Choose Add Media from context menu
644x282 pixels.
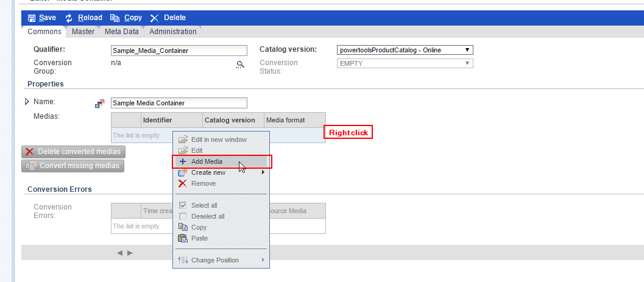pyautogui.click(x=207, y=161)
